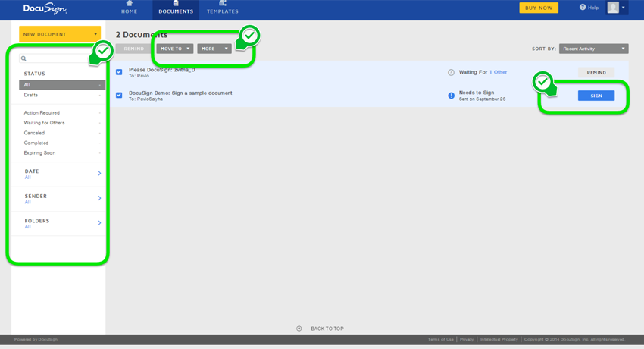The image size is (644, 349).
Task: Uncheck the DocuSign Demo document checkbox
Action: point(119,95)
